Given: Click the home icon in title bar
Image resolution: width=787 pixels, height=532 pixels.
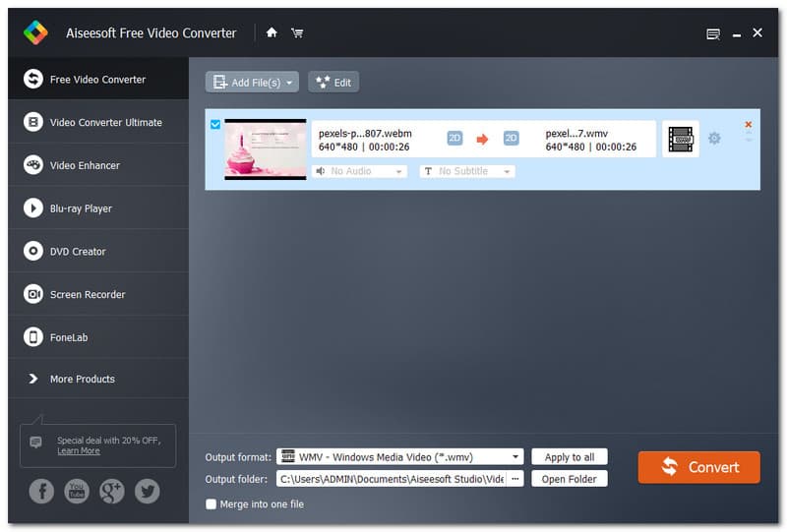Looking at the screenshot, I should coord(272,32).
